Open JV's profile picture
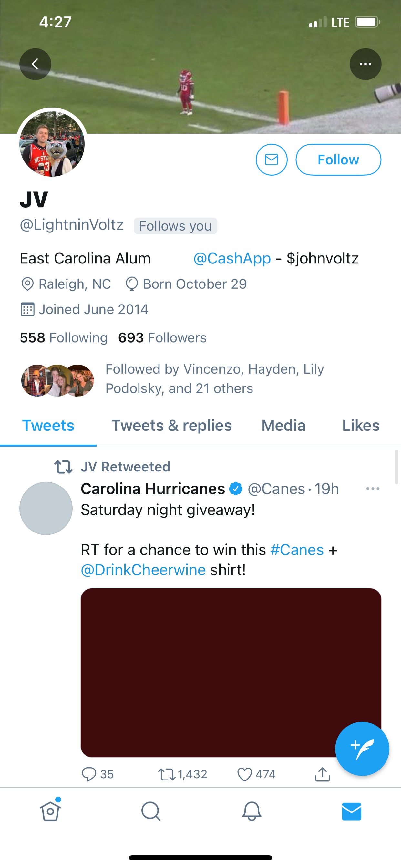This screenshot has height=868, width=401. [x=52, y=144]
